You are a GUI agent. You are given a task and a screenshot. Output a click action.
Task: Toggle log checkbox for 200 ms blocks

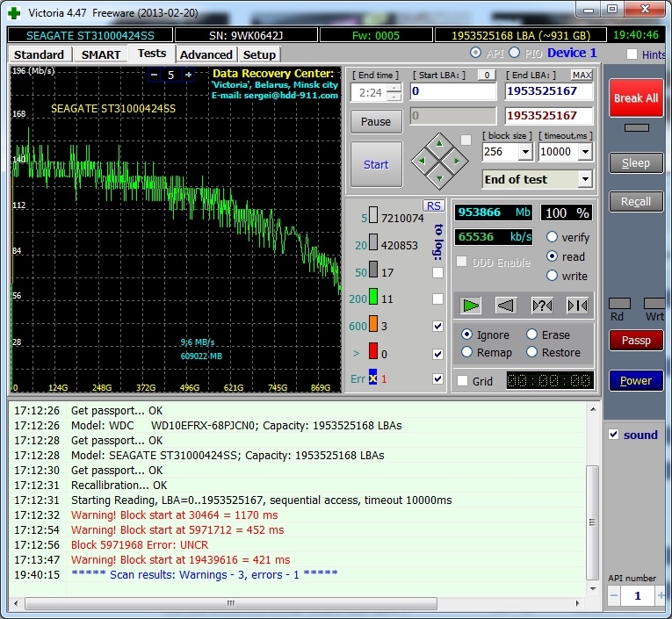pyautogui.click(x=437, y=299)
